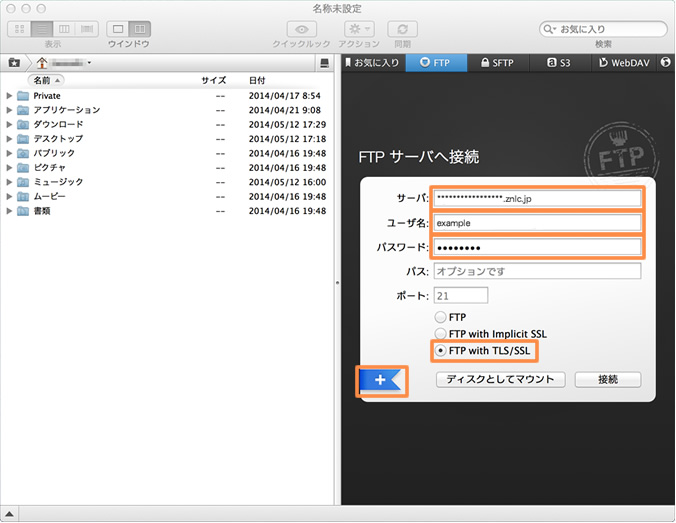Click the 接続 connect button
This screenshot has width=676, height=523.
608,380
